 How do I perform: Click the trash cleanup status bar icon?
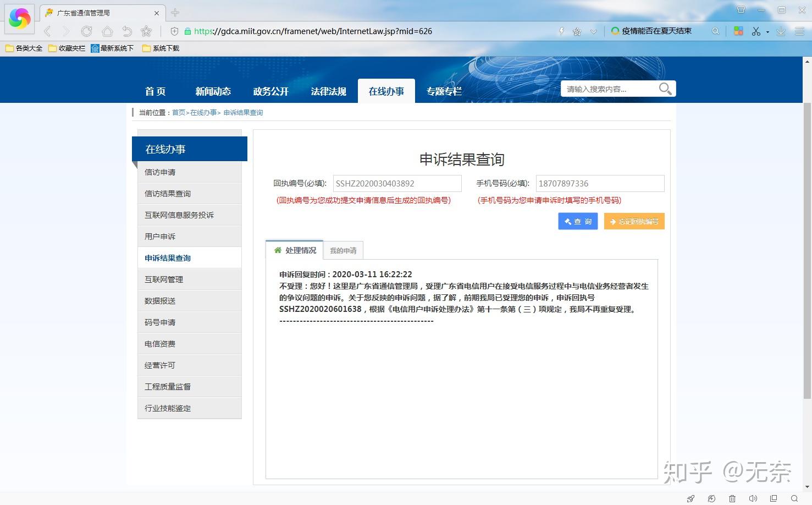(732, 498)
